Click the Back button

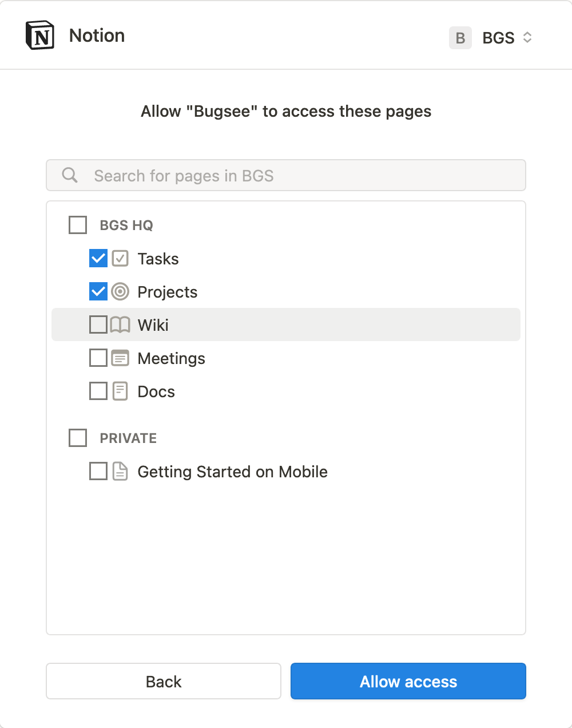[163, 681]
